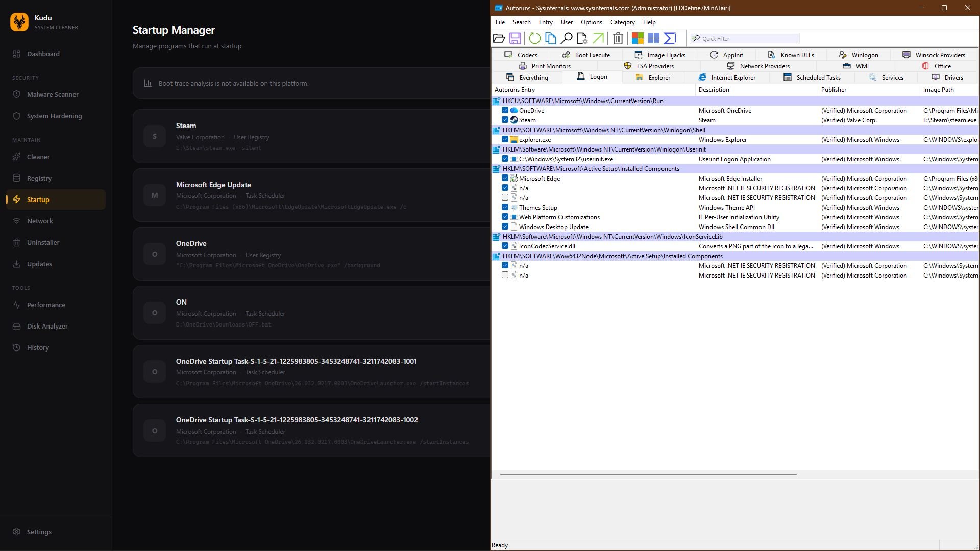This screenshot has height=551, width=980.
Task: Toggle the Hide Windows Entries blue logo icon
Action: pyautogui.click(x=653, y=38)
